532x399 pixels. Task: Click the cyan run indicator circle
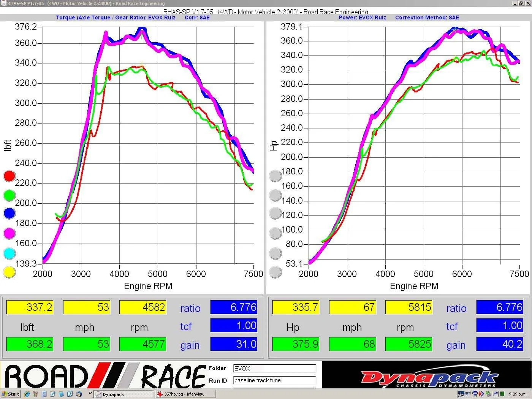(9, 253)
